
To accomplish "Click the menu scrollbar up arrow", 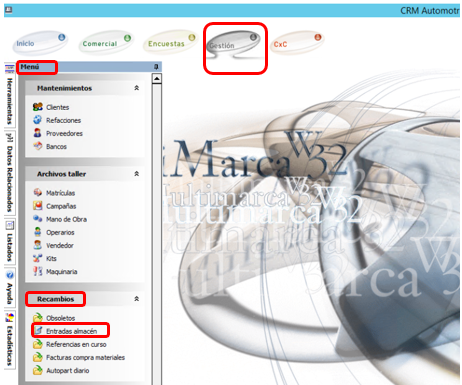I will 157,79.
